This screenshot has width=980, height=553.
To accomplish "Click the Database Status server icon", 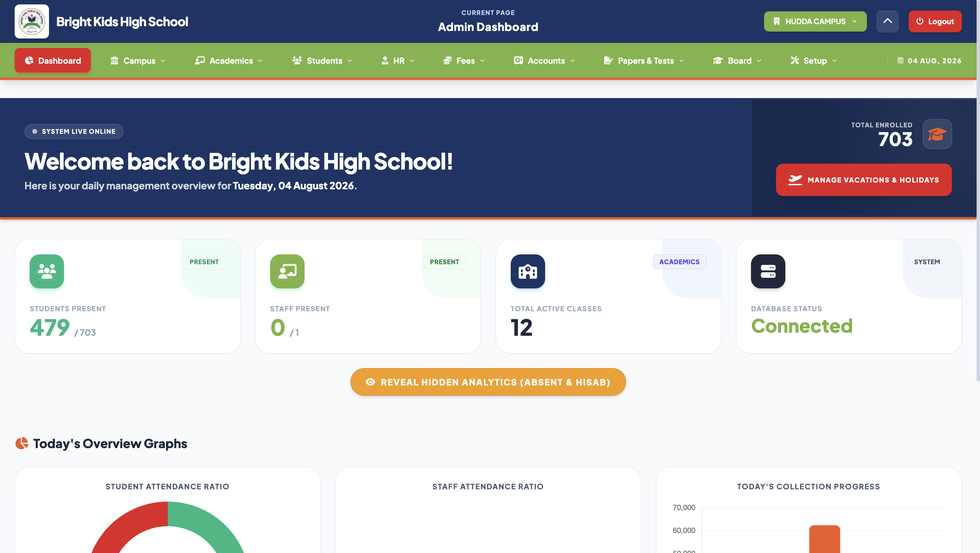I will click(768, 271).
